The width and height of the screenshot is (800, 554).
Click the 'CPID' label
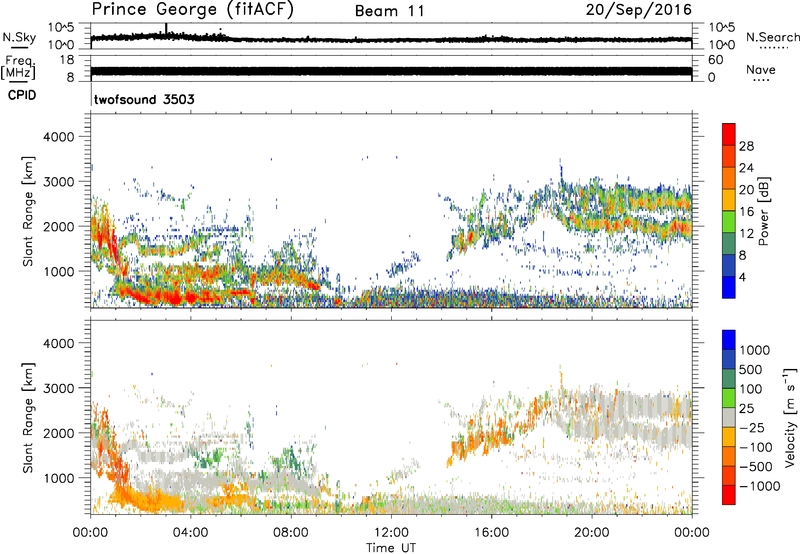tap(22, 95)
